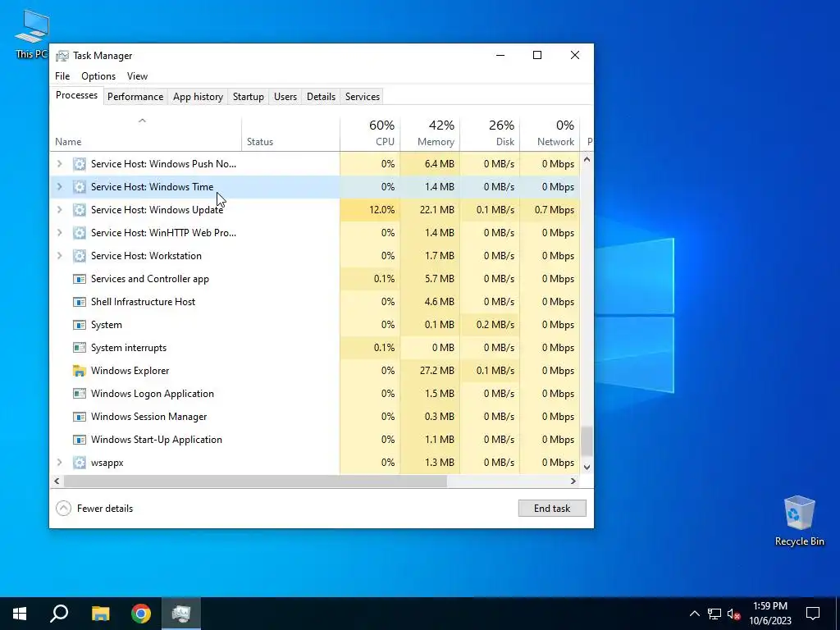This screenshot has width=840, height=630.
Task: Click the horizontal scrollbar right arrow
Action: pos(573,481)
